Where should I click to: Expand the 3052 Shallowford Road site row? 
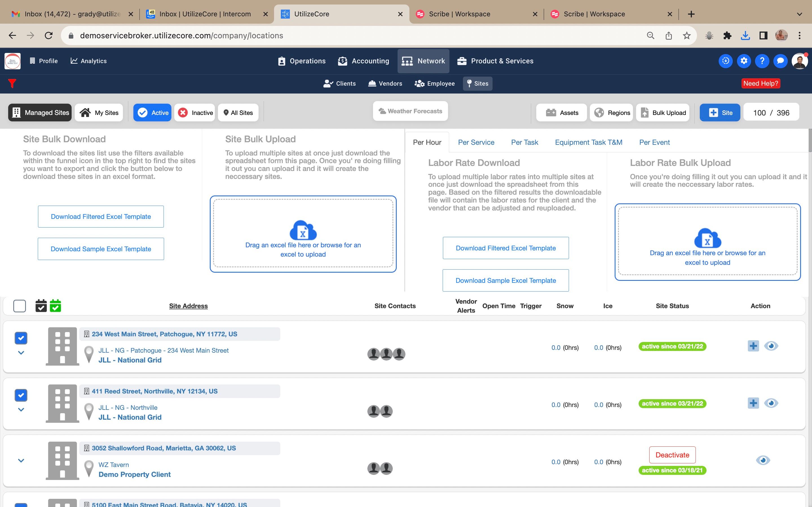pos(21,461)
